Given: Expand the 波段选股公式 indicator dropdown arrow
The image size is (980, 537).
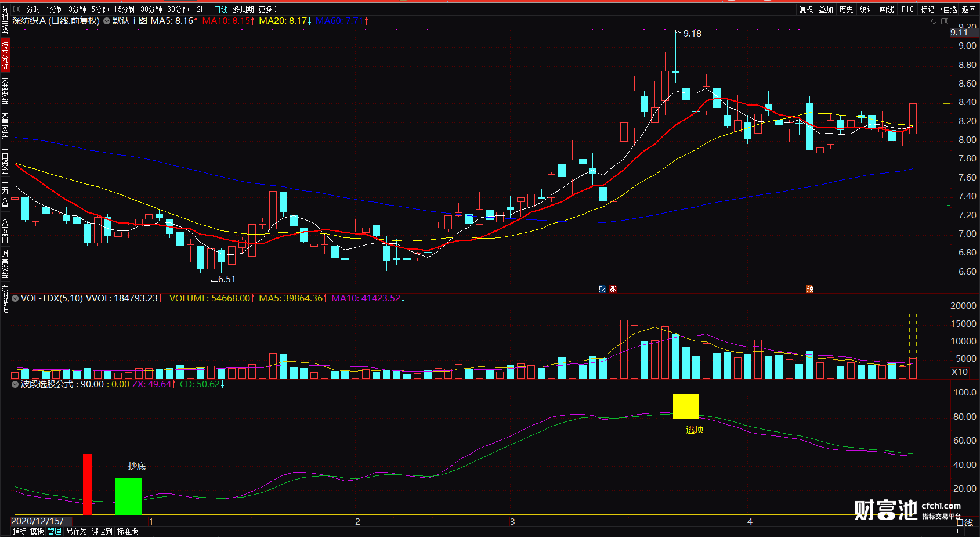Looking at the screenshot, I should point(15,384).
